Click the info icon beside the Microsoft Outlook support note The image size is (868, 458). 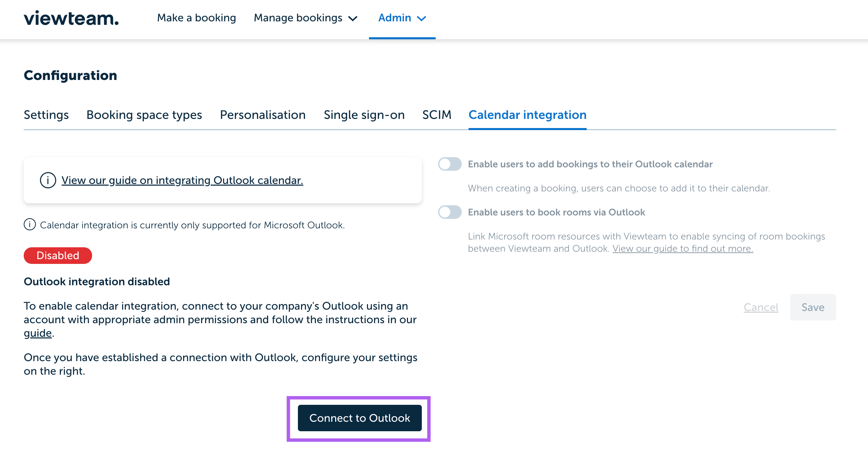pos(30,225)
